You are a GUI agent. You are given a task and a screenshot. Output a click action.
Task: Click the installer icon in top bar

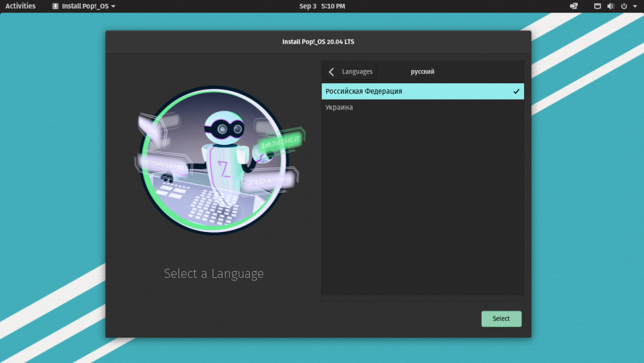56,6
